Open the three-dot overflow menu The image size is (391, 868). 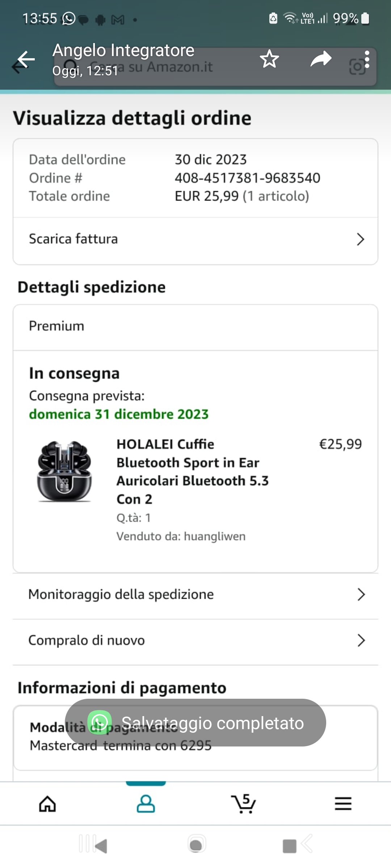click(x=367, y=59)
